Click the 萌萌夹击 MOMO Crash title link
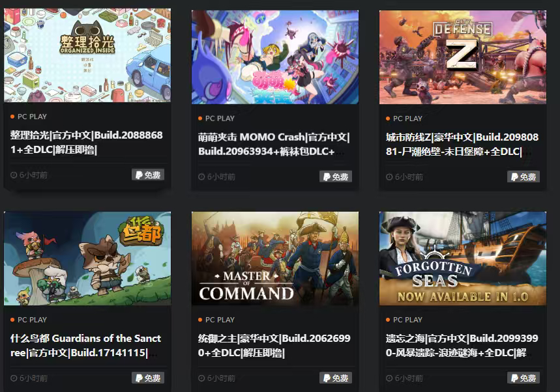 (x=274, y=144)
